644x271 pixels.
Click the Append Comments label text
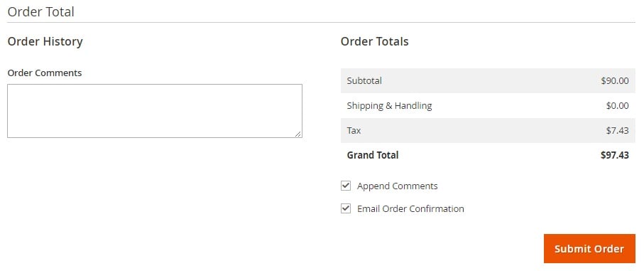(397, 186)
